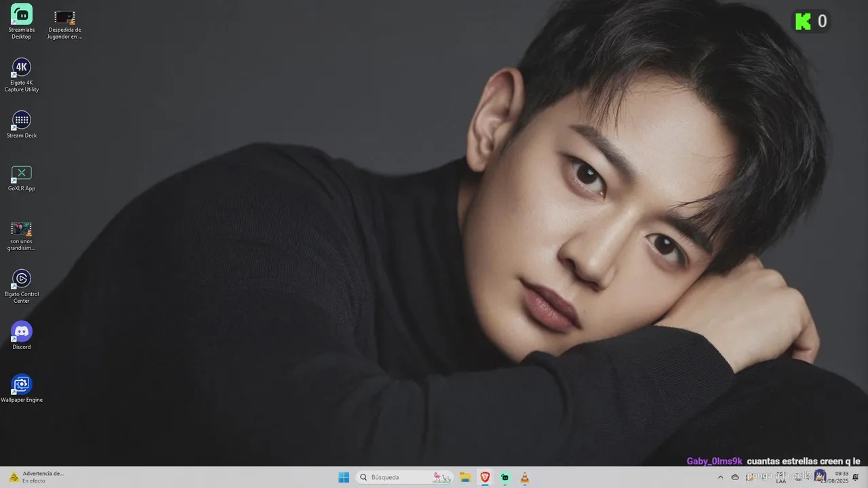Launch Elgato 4K Capture Utility

[x=22, y=75]
